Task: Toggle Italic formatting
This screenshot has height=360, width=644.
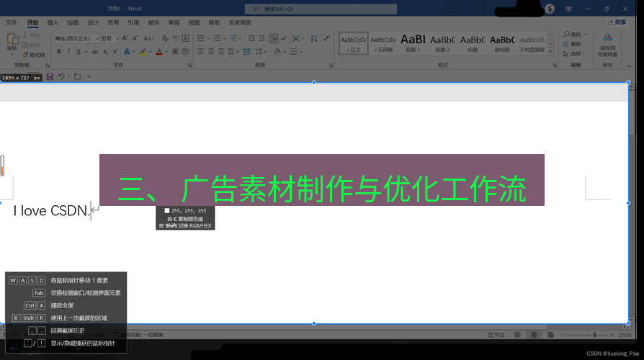Action: pyautogui.click(x=68, y=51)
